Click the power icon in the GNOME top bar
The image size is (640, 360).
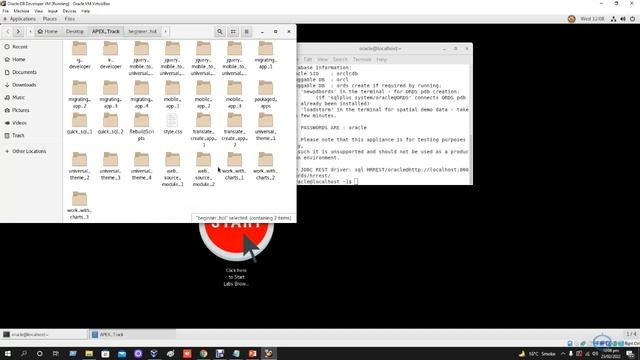click(632, 19)
